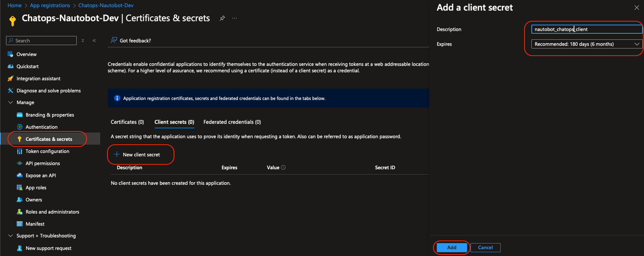
Task: Open Owners in the sidebar
Action: tap(34, 200)
